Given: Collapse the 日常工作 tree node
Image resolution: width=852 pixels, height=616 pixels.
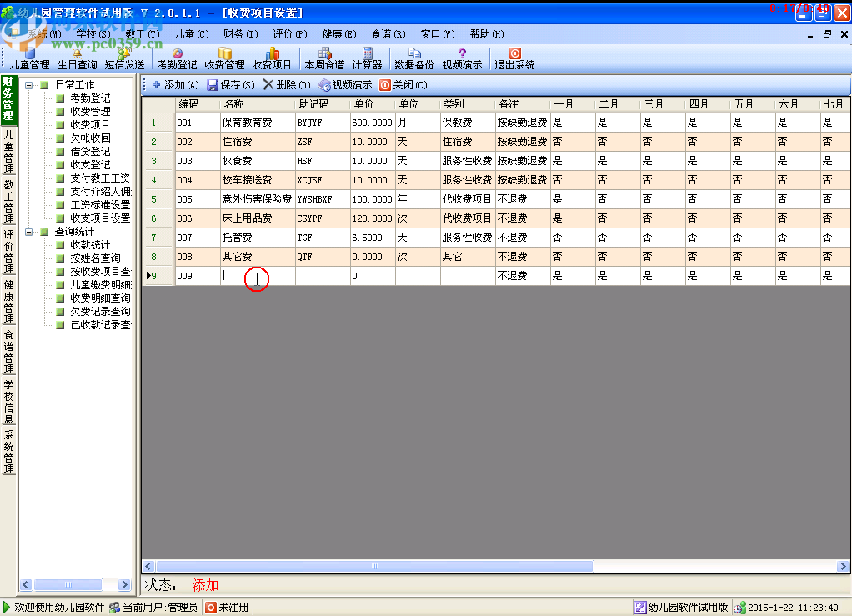Looking at the screenshot, I should point(29,85).
